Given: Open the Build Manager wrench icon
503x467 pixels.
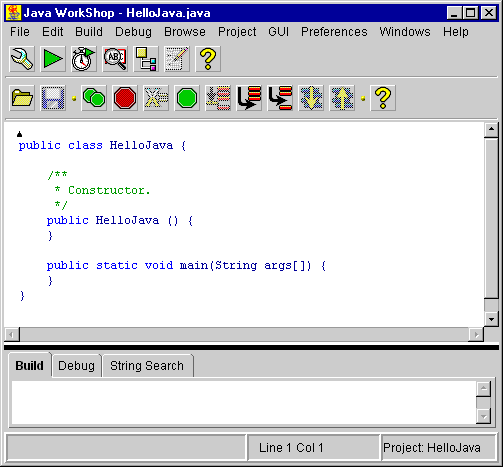Looking at the screenshot, I should coord(22,59).
